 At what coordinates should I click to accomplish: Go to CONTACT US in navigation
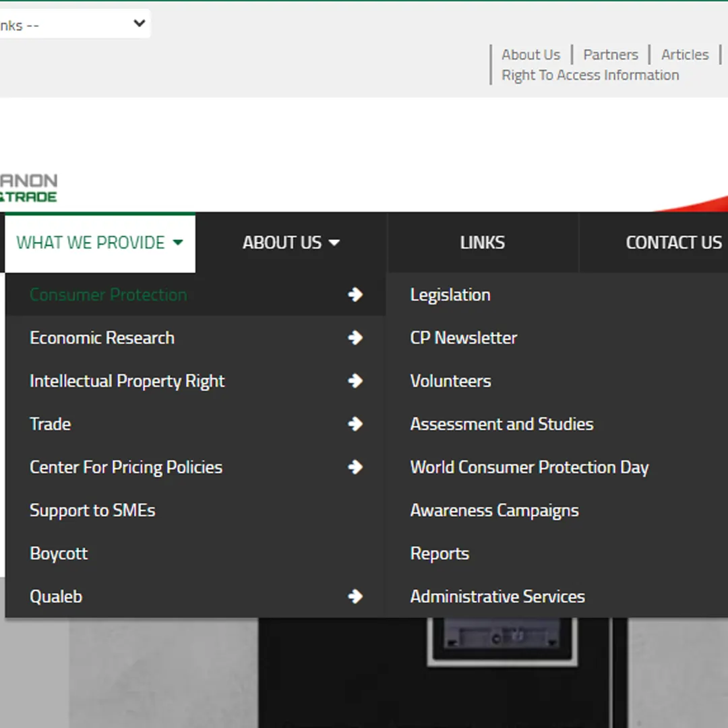(x=673, y=243)
